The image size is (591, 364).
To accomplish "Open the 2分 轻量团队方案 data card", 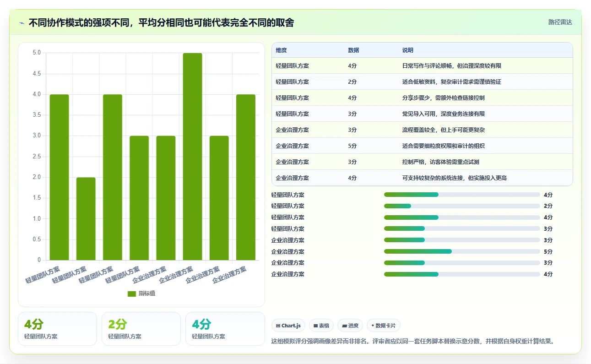I will pos(141,329).
